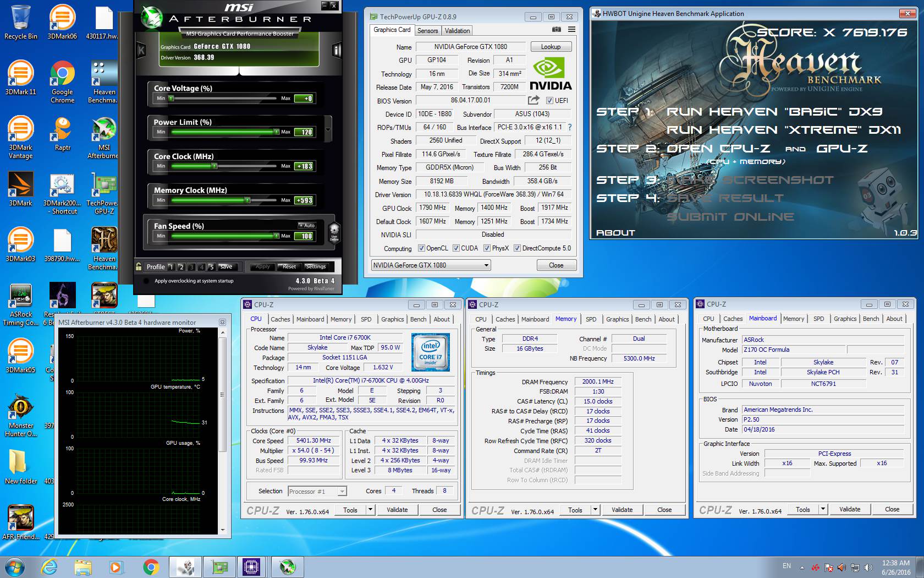Click GPU-Z screenshot camera icon
The width and height of the screenshot is (924, 578).
tap(557, 30)
